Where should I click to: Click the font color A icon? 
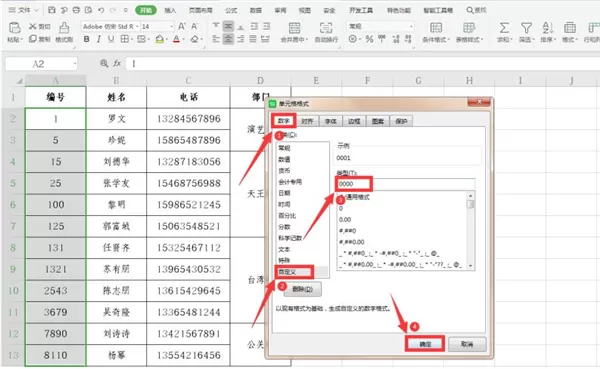(176, 39)
